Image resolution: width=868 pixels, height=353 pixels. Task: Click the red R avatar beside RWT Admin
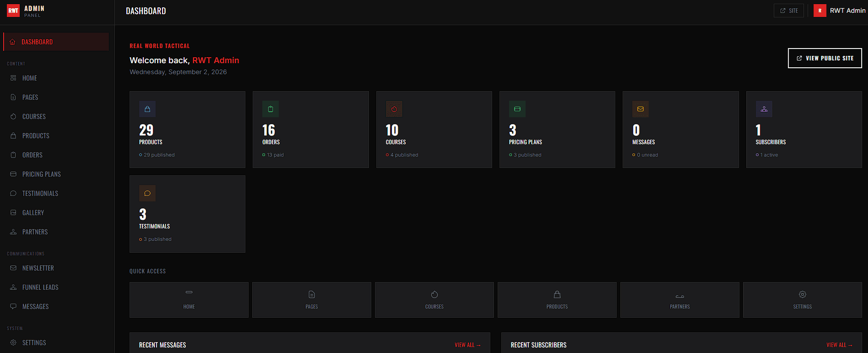point(820,11)
